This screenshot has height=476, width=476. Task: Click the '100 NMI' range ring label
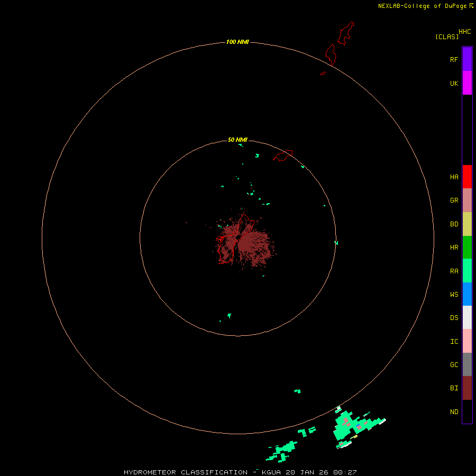tap(237, 42)
